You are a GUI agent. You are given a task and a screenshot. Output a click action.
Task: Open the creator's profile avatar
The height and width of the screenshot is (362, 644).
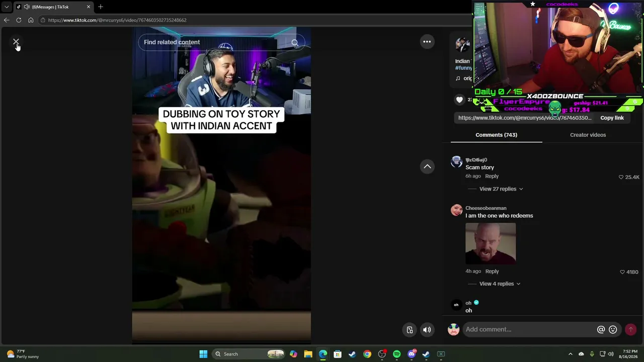click(462, 44)
